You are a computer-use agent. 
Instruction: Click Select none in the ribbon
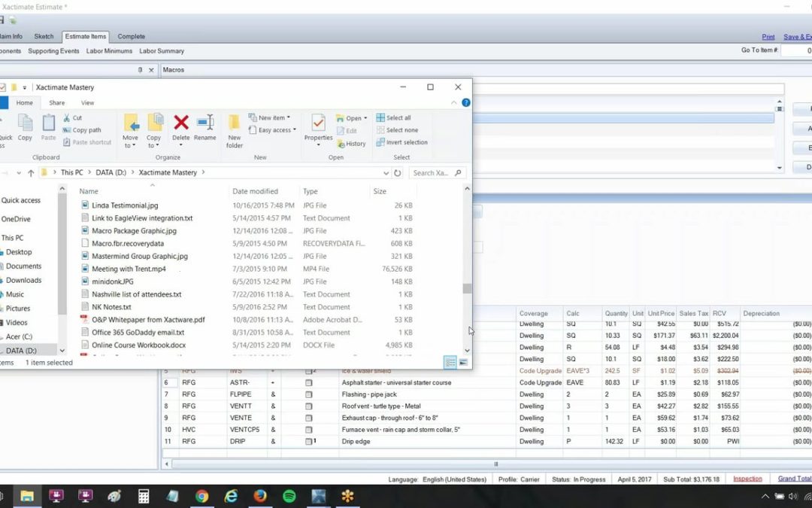coord(397,130)
